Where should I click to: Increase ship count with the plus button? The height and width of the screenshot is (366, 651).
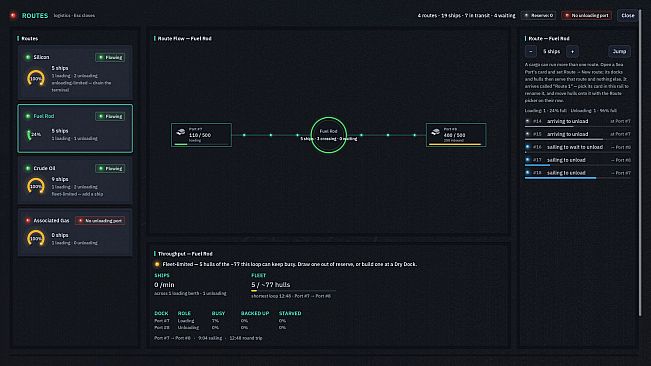click(x=573, y=51)
